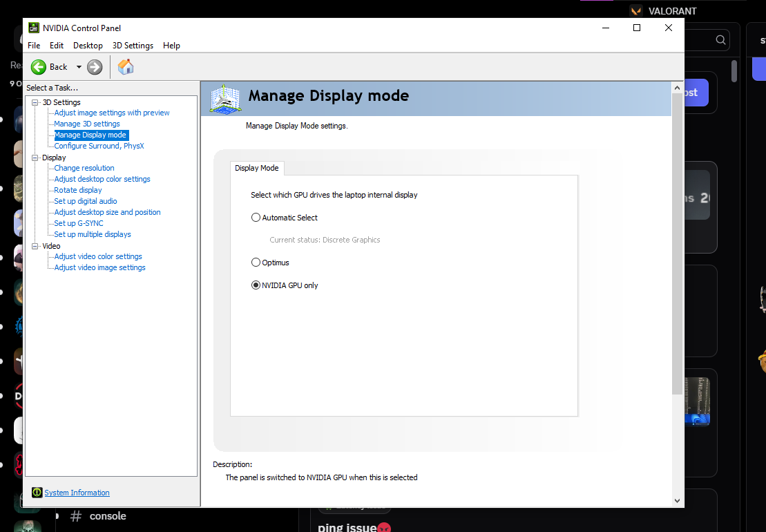The image size is (766, 532).
Task: Click the vertical scrollbar thumb
Action: tap(677, 243)
